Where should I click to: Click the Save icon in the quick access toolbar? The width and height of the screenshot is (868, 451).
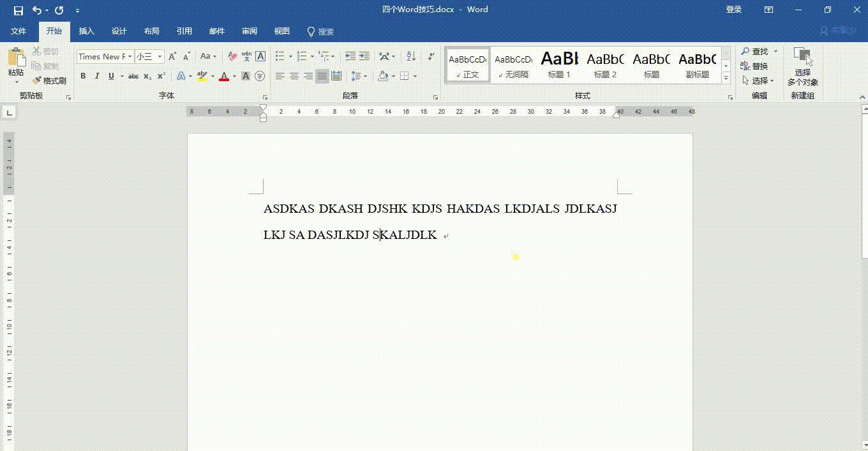click(18, 10)
